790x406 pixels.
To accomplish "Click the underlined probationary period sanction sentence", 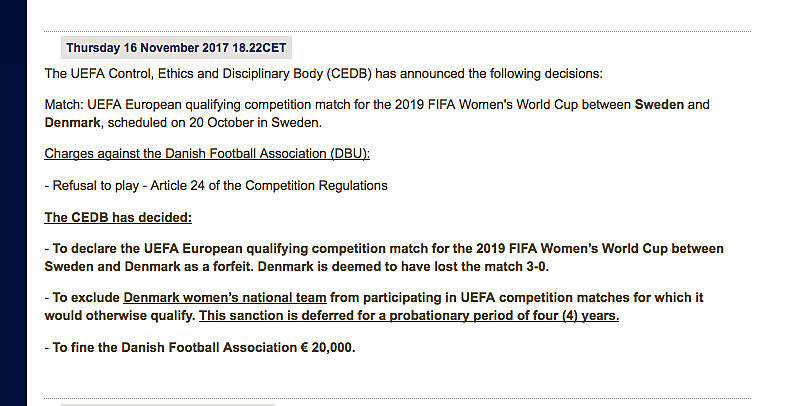I will coord(409,316).
